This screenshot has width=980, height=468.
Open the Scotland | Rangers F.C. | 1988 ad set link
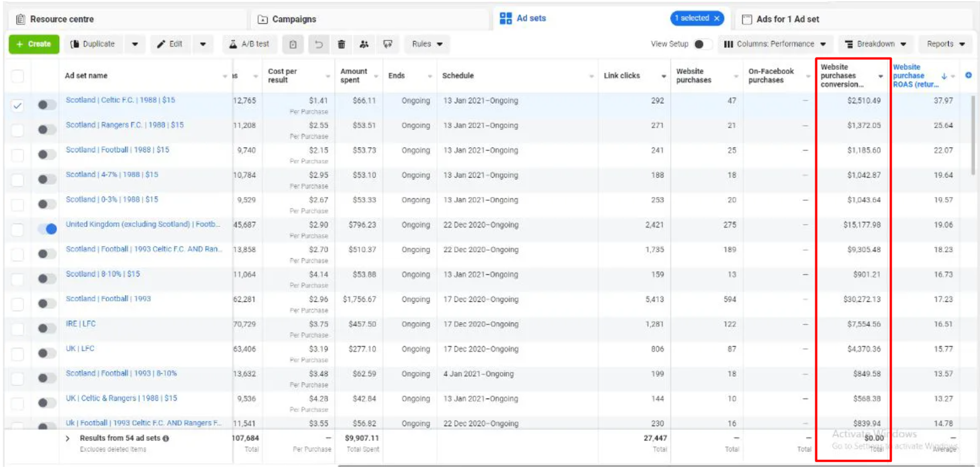pyautogui.click(x=124, y=125)
